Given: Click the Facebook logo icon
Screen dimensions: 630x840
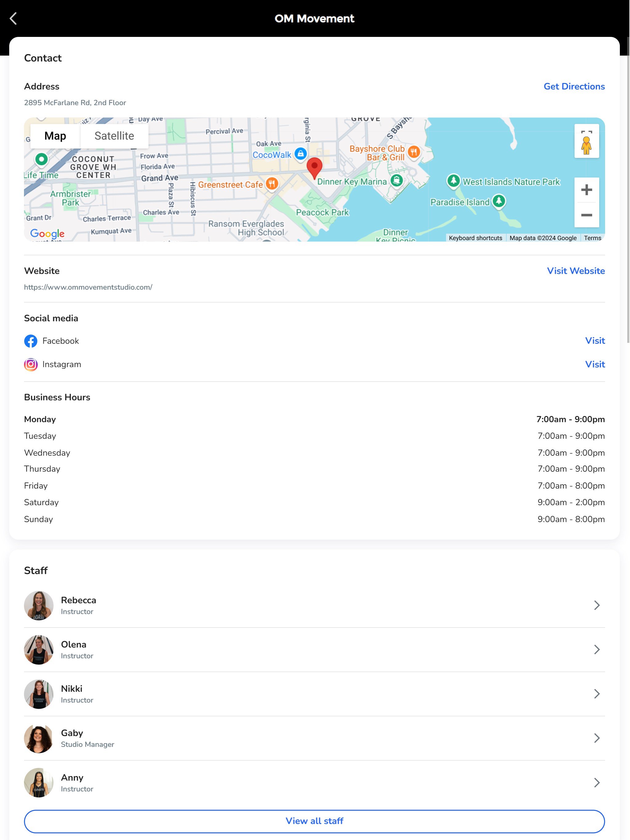Looking at the screenshot, I should pyautogui.click(x=31, y=341).
